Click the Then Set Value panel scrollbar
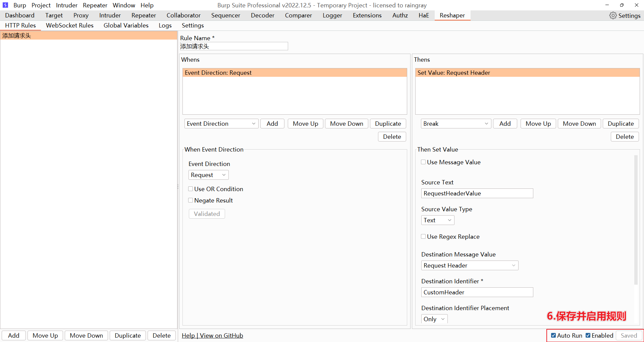644x342 pixels. [x=636, y=220]
